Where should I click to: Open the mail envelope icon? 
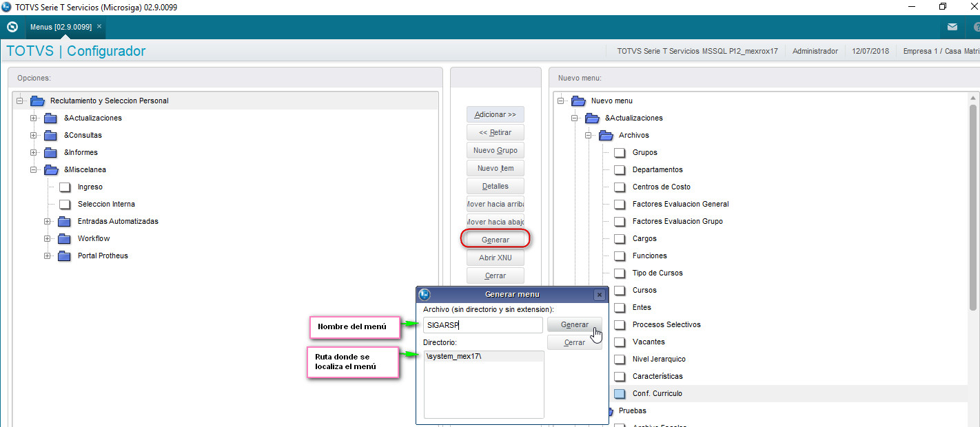[952, 28]
